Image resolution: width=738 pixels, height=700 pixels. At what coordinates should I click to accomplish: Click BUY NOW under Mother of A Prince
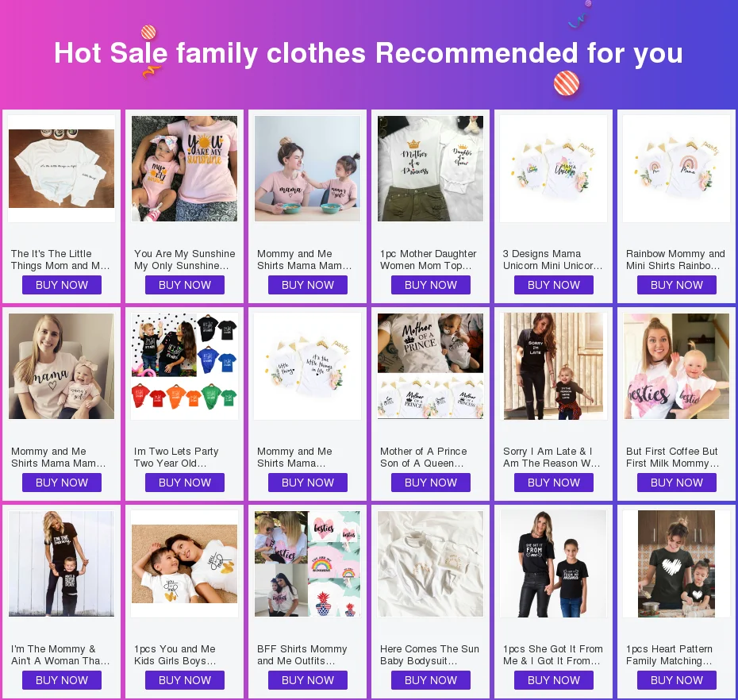431,483
